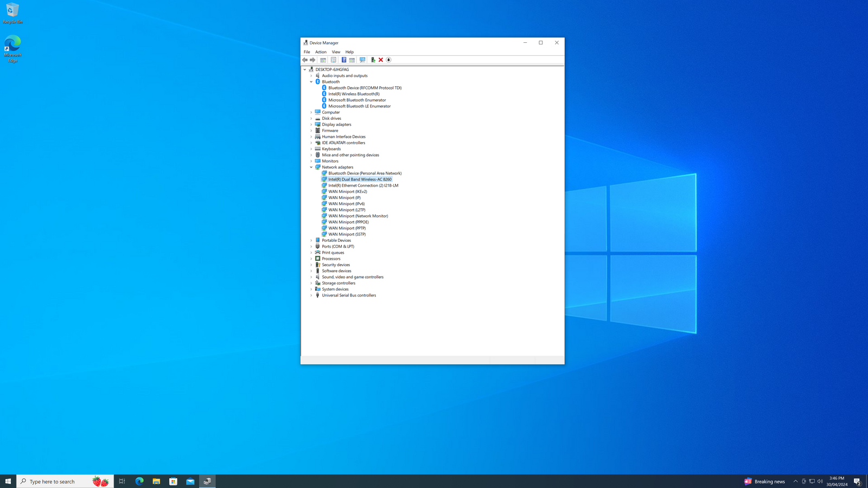
Task: Click Scan for hardware changes icon
Action: (x=362, y=60)
